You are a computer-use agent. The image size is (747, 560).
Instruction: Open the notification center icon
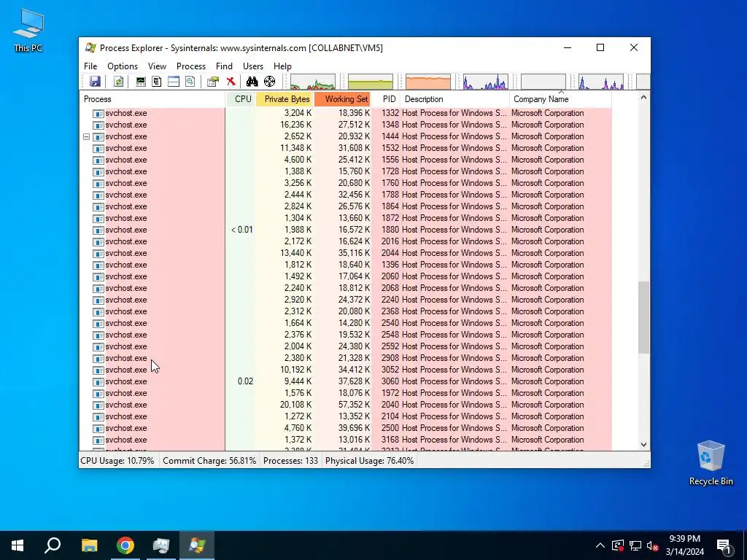(x=724, y=545)
